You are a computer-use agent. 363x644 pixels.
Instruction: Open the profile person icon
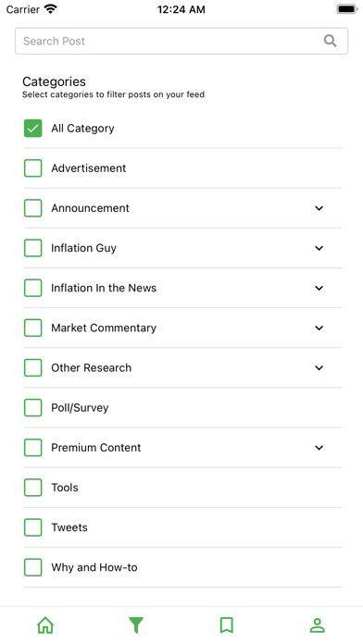pyautogui.click(x=317, y=625)
